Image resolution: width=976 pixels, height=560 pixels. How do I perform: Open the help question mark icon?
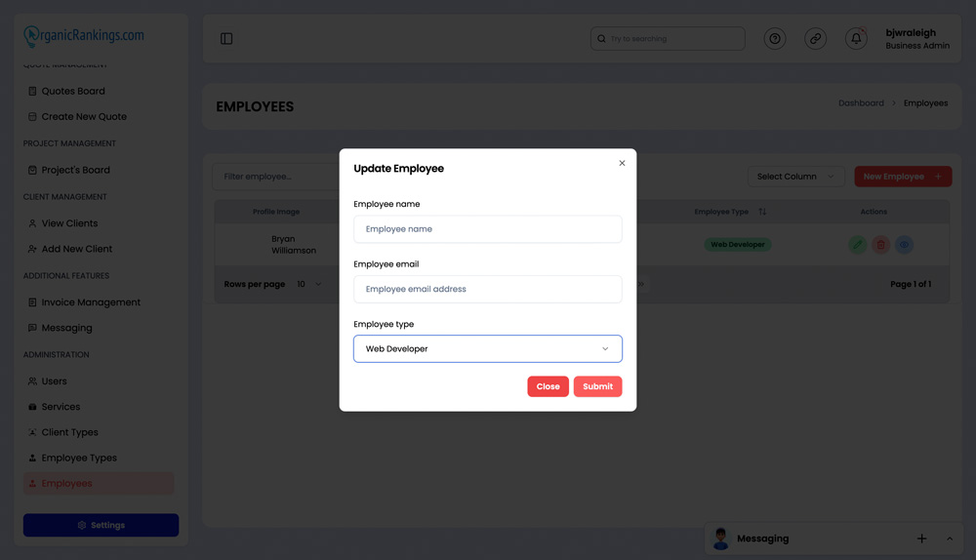pyautogui.click(x=774, y=39)
